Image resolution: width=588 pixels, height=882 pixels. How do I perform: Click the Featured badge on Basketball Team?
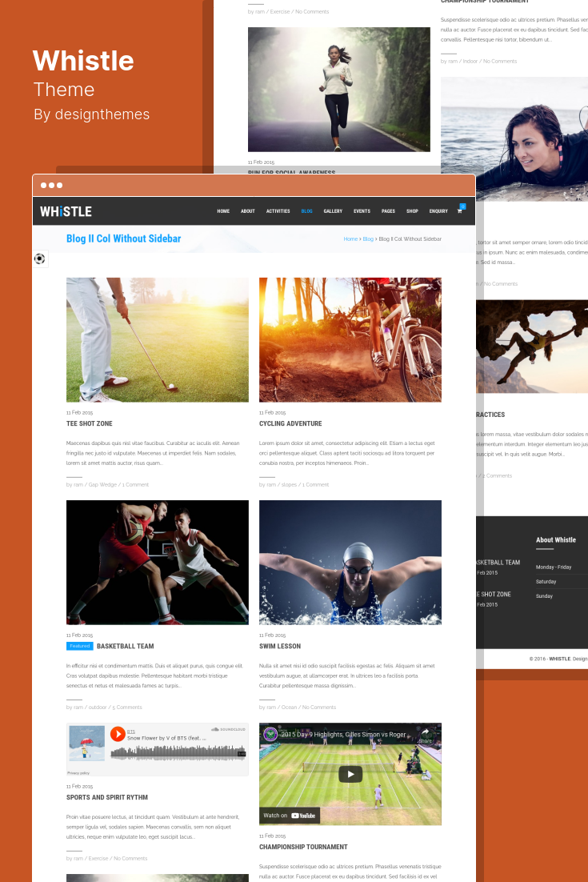tap(80, 647)
